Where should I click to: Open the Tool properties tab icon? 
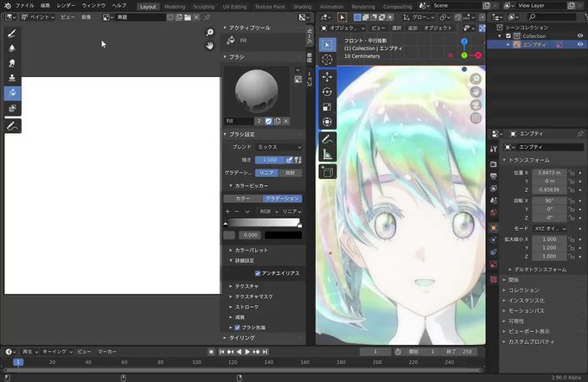pyautogui.click(x=494, y=149)
